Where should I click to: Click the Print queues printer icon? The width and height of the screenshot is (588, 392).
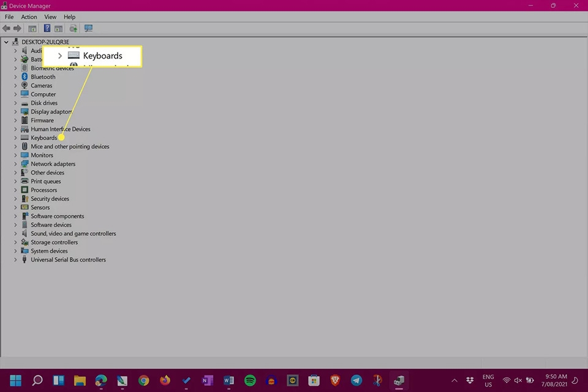point(24,181)
